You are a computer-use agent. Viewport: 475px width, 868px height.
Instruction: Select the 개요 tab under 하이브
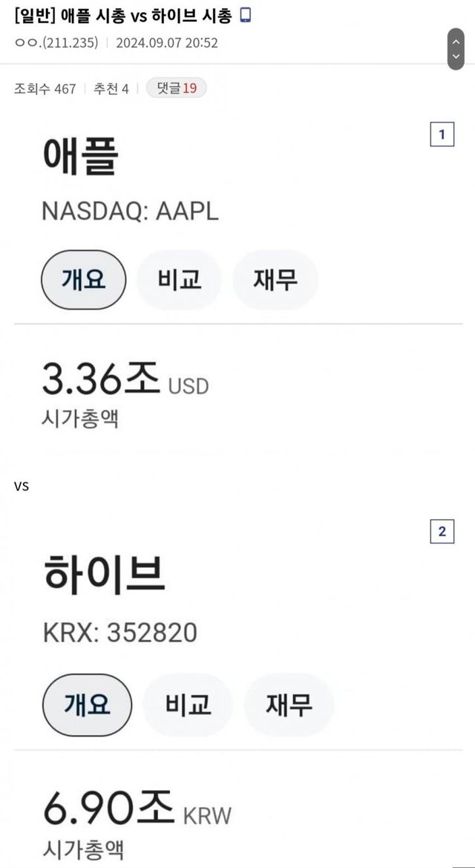pos(87,705)
